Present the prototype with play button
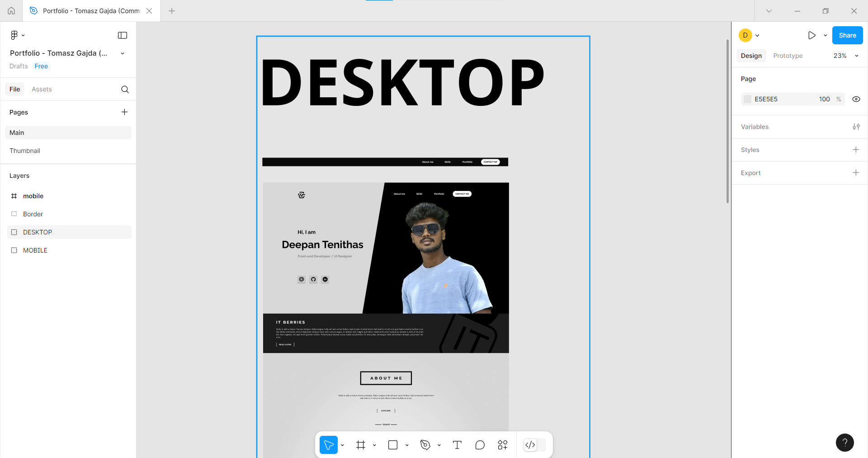The height and width of the screenshot is (458, 868). click(x=811, y=35)
